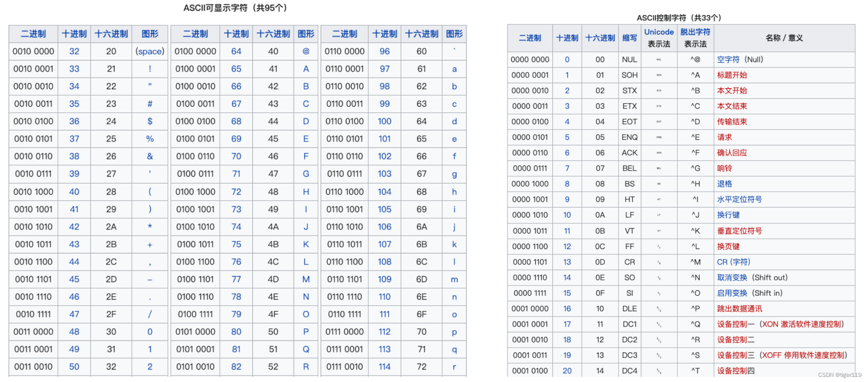The height and width of the screenshot is (382, 868).
Task: Open the red 垂直定位符号 link
Action: point(740,231)
